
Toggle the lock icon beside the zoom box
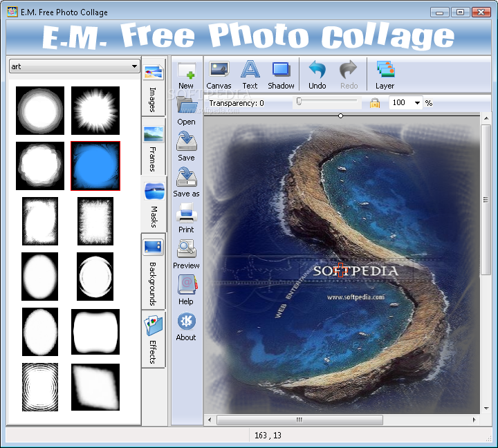[x=375, y=103]
